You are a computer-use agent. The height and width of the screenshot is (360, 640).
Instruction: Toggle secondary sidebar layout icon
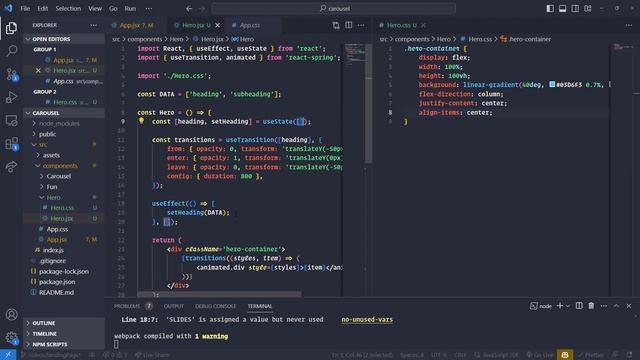pyautogui.click(x=575, y=8)
